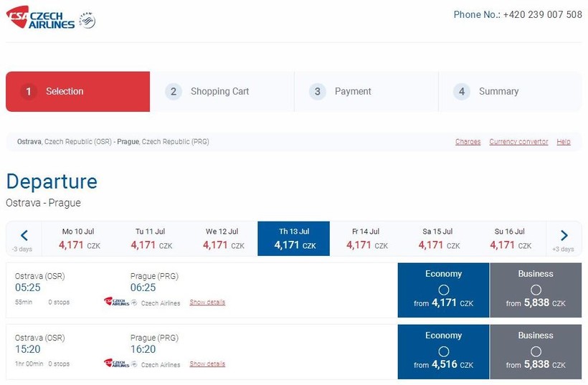The width and height of the screenshot is (588, 385).
Task: Click the Selection step tab
Action: (x=77, y=92)
